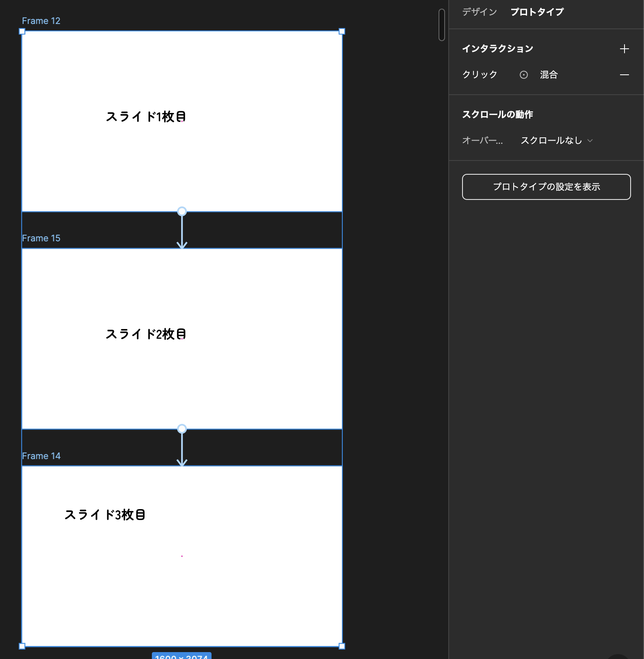Select the スライド1枚目 text layer

point(146,117)
